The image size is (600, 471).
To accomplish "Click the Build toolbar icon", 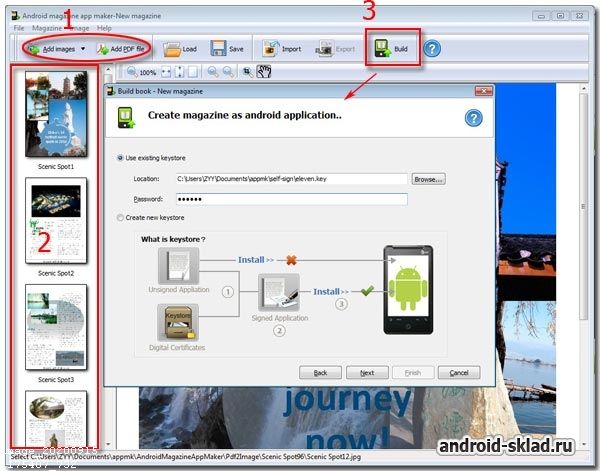I will pyautogui.click(x=382, y=49).
